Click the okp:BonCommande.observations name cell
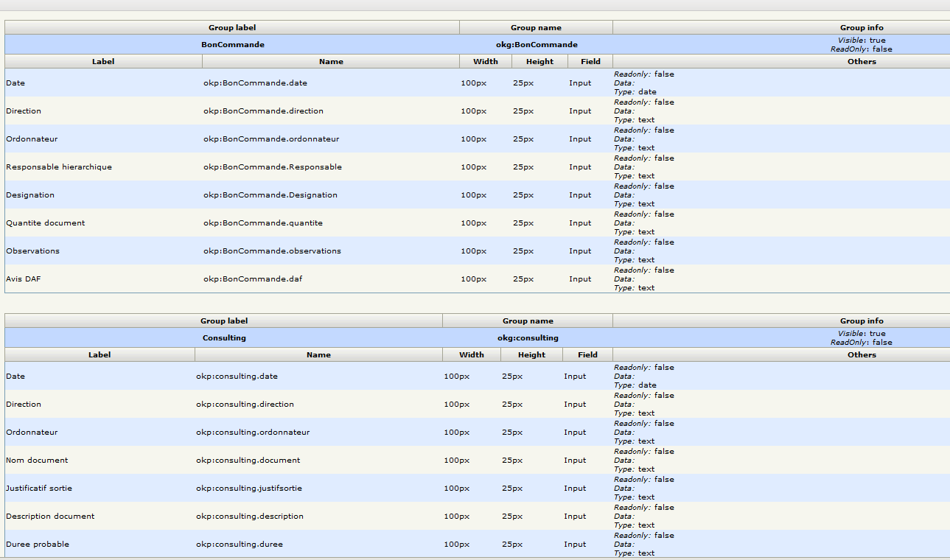The height and width of the screenshot is (560, 950). (x=272, y=251)
